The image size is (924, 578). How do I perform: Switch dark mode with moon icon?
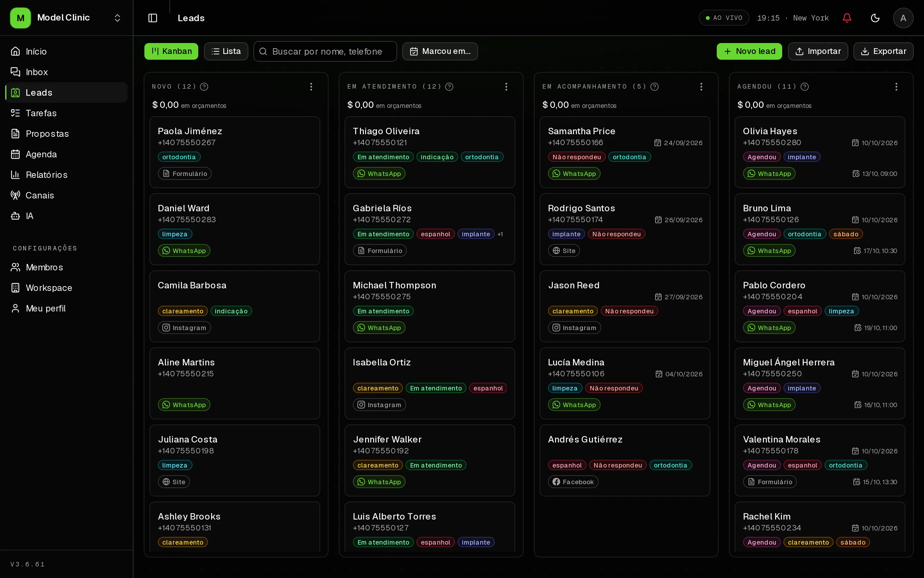pyautogui.click(x=875, y=18)
